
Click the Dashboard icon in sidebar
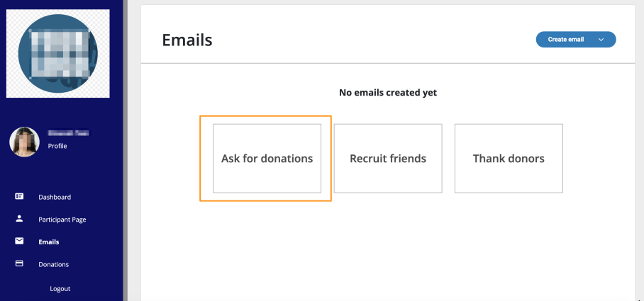click(x=19, y=196)
